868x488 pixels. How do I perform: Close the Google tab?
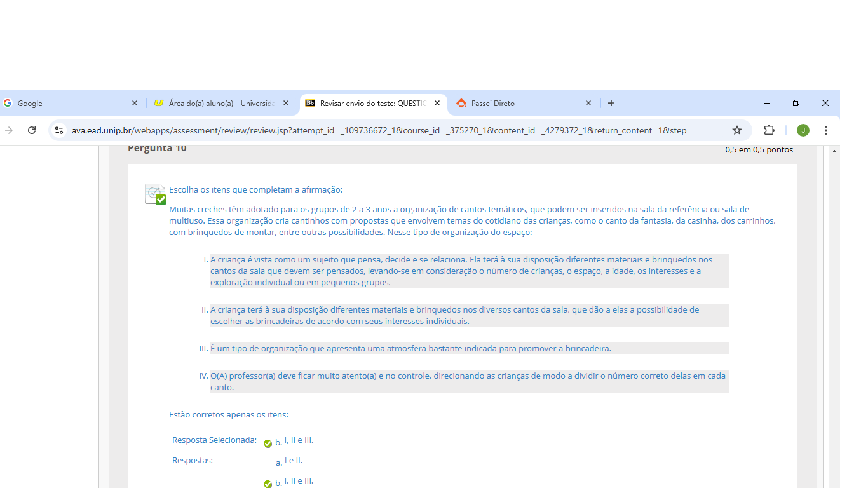point(135,103)
